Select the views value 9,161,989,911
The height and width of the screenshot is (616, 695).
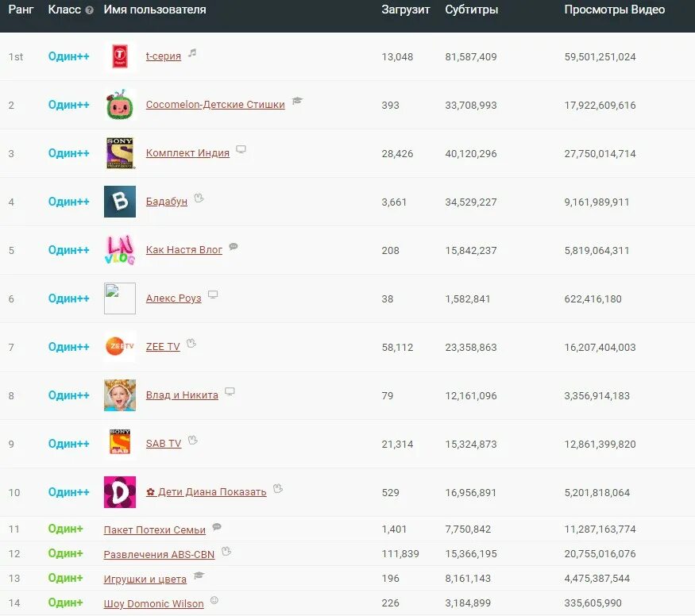pos(597,202)
